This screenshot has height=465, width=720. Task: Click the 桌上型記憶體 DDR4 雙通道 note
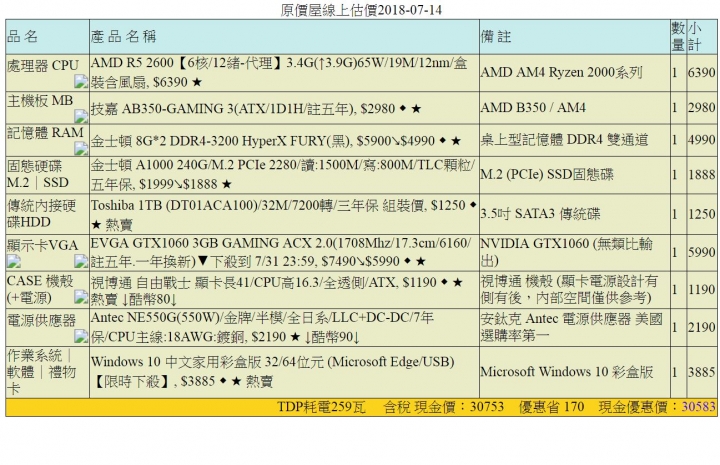(564, 140)
